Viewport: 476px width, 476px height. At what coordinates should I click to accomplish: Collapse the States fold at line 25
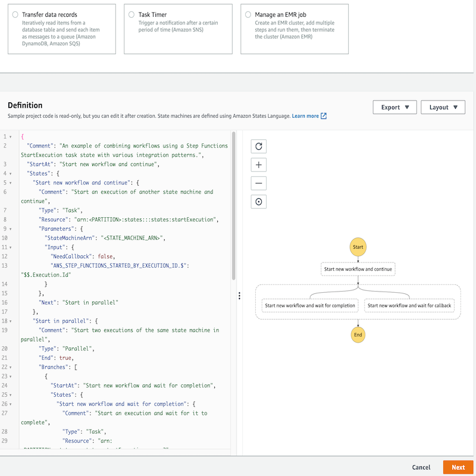(x=11, y=395)
